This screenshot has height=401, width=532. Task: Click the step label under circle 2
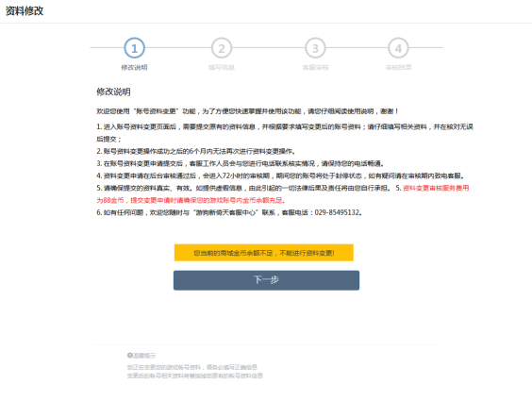pos(222,68)
